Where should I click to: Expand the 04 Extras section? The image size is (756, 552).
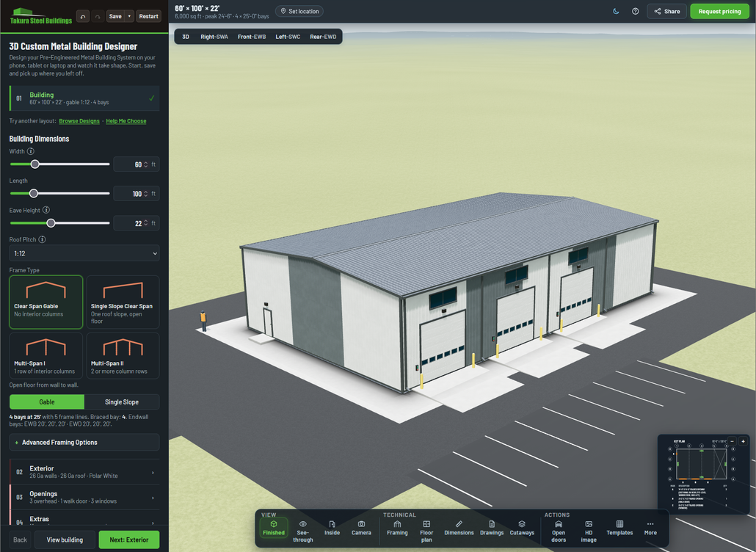(84, 519)
